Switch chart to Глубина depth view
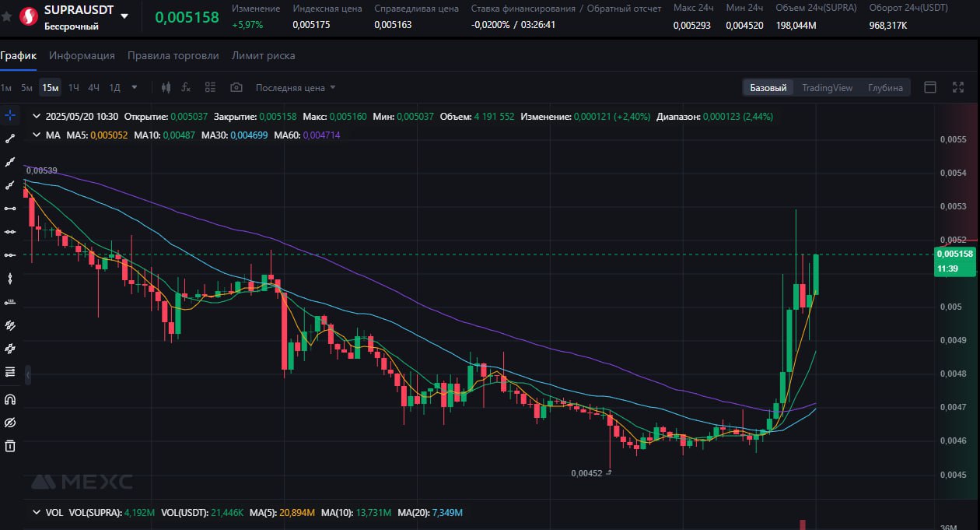Screen dimensions: 980x530 [885, 87]
